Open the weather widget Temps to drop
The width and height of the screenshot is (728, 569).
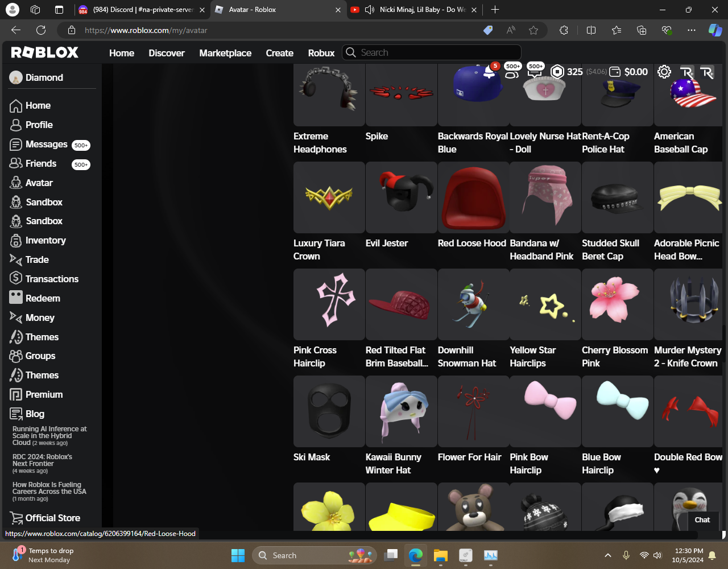point(43,555)
